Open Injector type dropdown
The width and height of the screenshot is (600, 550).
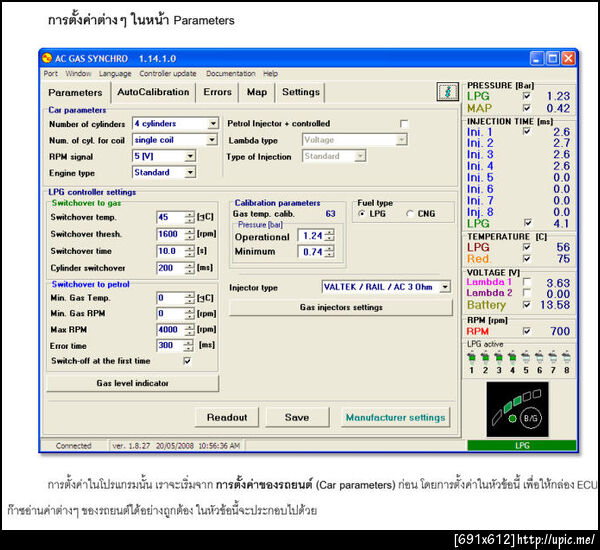tap(445, 287)
